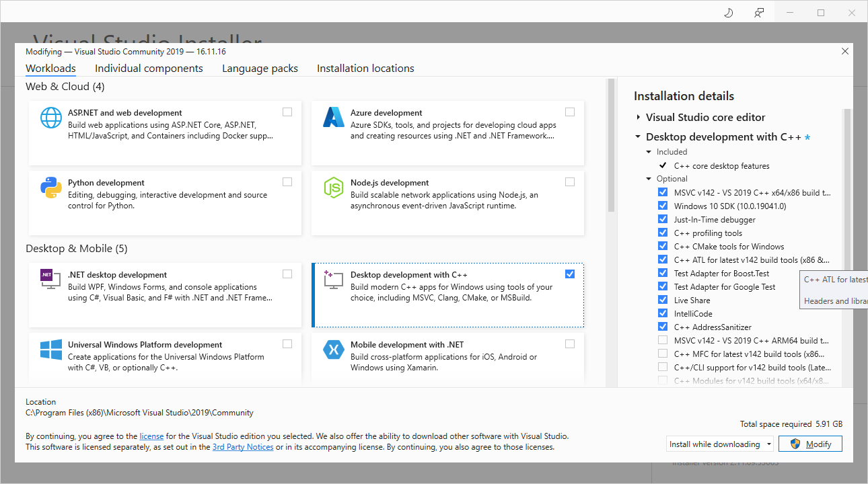Uncheck IntelliCode component
Image resolution: width=868 pixels, height=484 pixels.
click(x=663, y=313)
